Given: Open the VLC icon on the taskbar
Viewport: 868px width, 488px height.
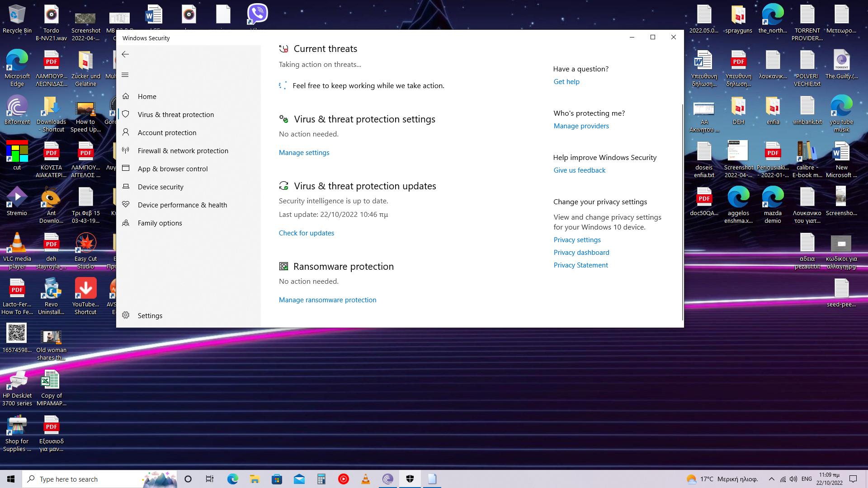Looking at the screenshot, I should 365,479.
